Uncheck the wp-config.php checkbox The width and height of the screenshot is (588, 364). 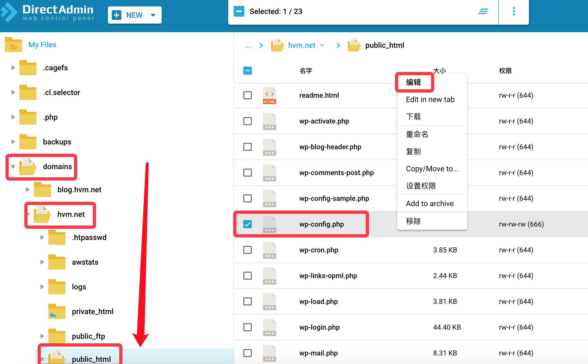248,224
